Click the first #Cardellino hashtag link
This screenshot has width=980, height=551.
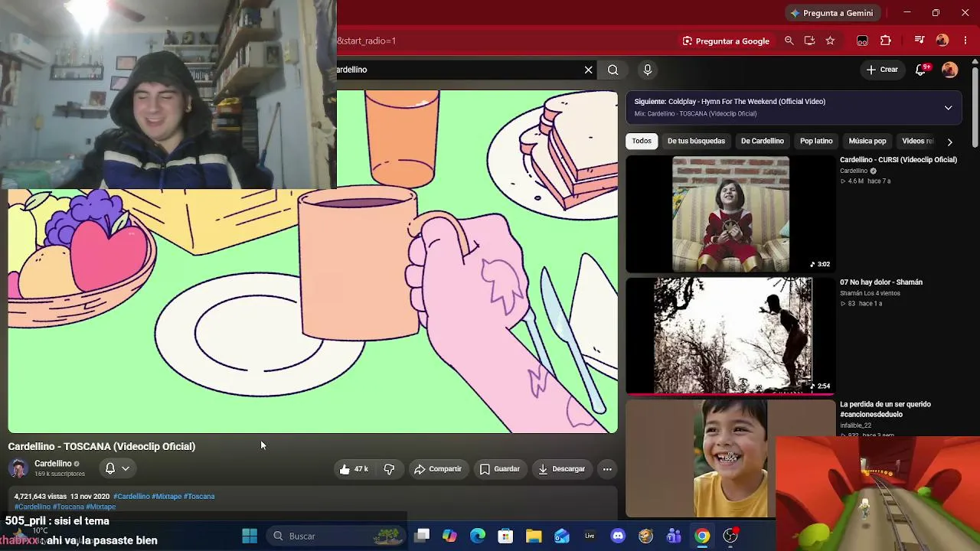point(132,497)
